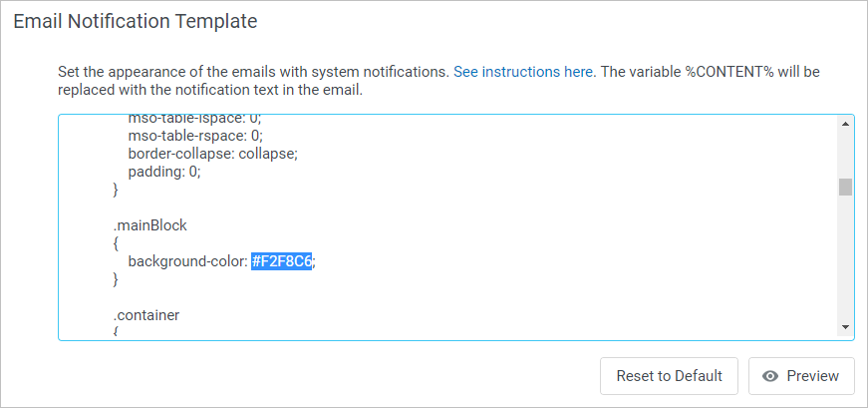
Task: Click the closing brace below "padding: 0;"
Action: click(x=116, y=190)
